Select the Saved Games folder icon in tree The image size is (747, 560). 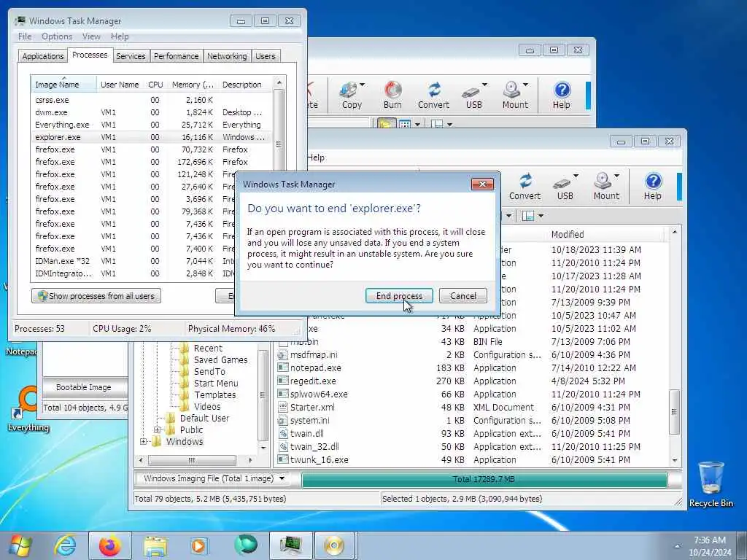tap(185, 360)
